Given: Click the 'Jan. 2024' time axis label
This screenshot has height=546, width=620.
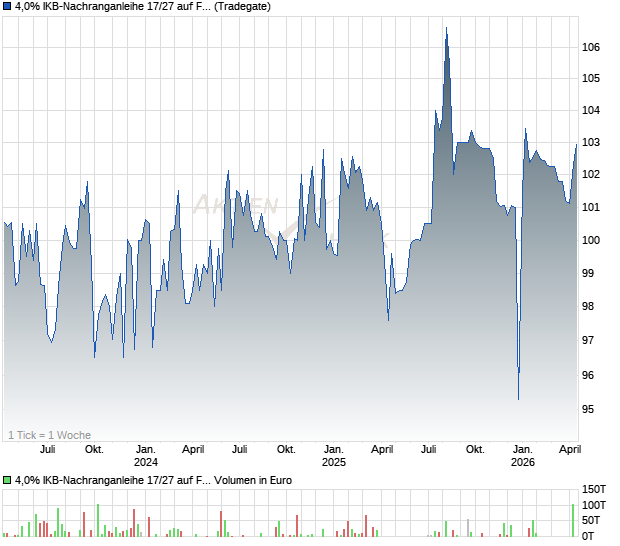Looking at the screenshot, I should pyautogui.click(x=146, y=455).
